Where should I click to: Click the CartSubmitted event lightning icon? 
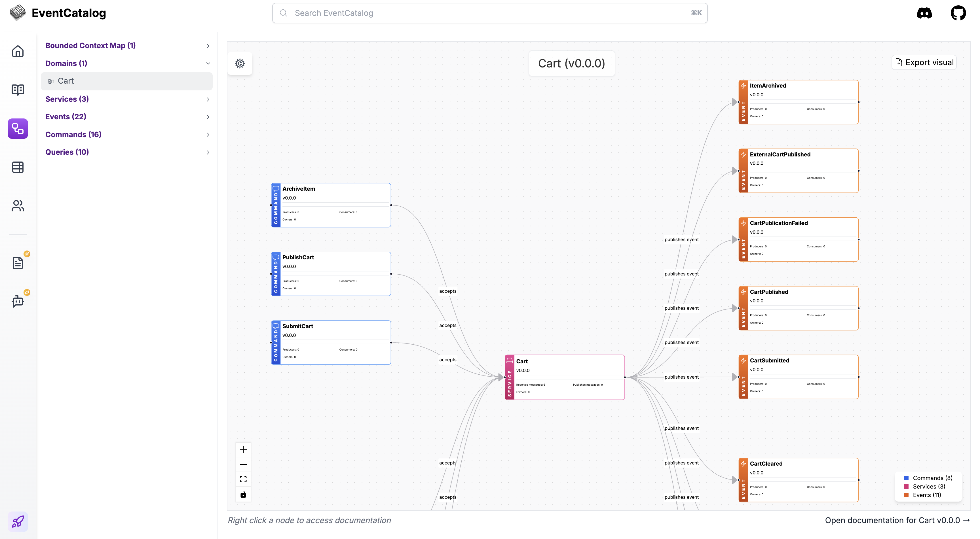[x=744, y=361]
